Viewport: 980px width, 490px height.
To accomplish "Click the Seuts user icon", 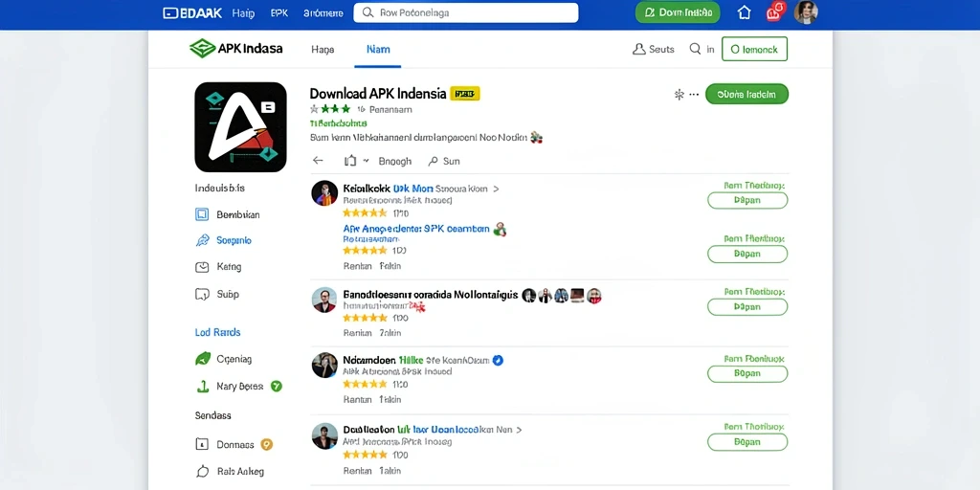I will [x=638, y=49].
